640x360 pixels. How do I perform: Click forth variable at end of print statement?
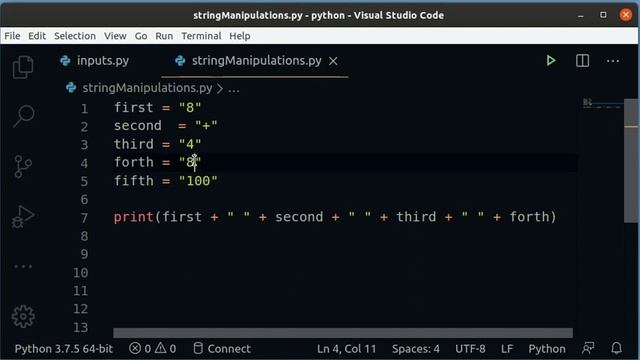[529, 217]
